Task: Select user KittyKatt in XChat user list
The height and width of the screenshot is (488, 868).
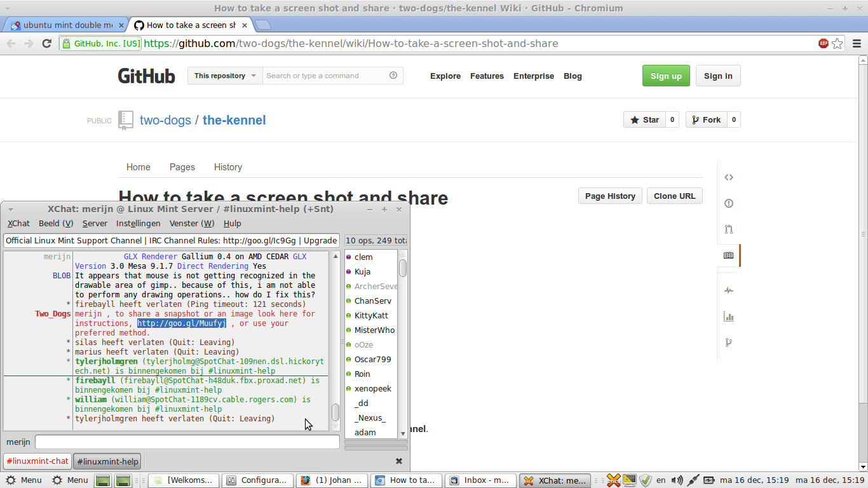Action: point(371,315)
